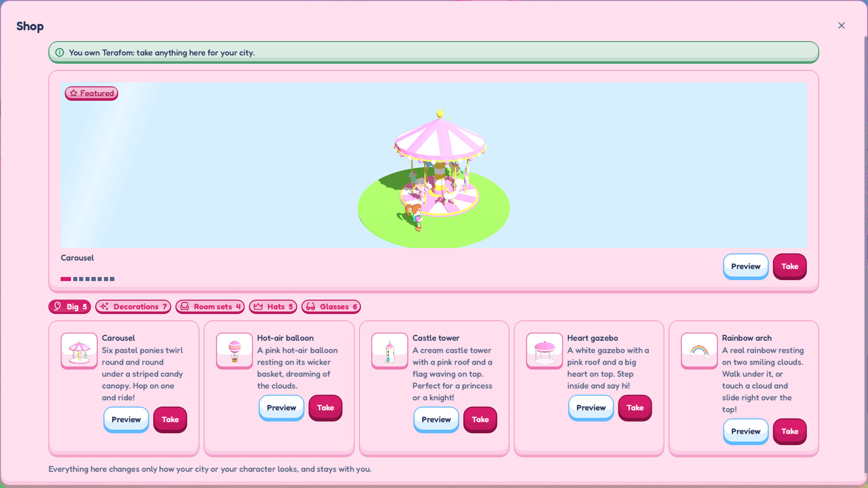Preview the Castle tower
The height and width of the screenshot is (488, 868).
(x=436, y=419)
